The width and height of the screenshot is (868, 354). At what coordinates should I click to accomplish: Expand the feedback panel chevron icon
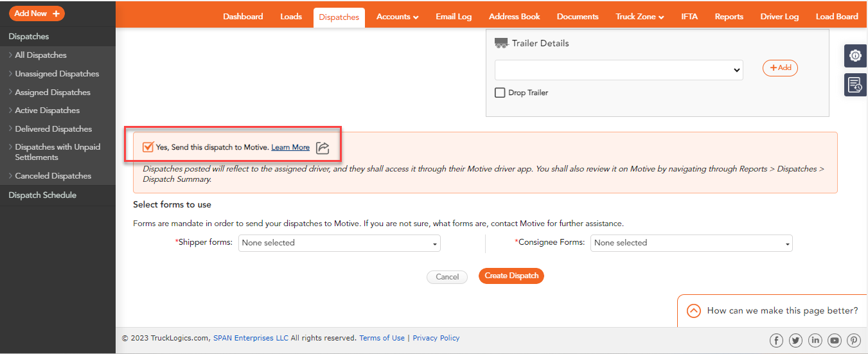click(694, 311)
